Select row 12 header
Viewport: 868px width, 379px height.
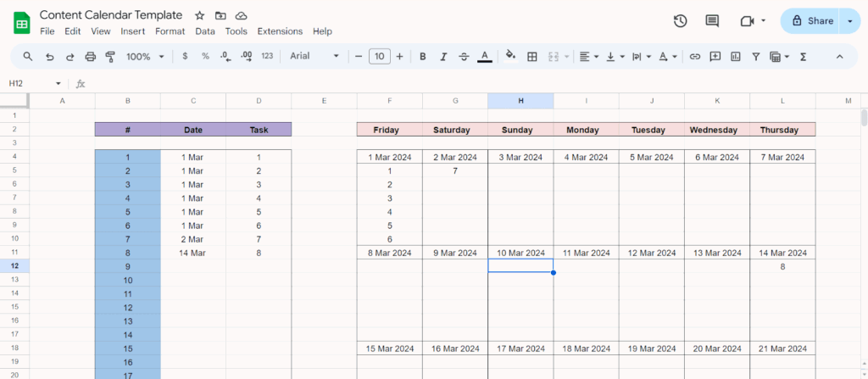[14, 266]
